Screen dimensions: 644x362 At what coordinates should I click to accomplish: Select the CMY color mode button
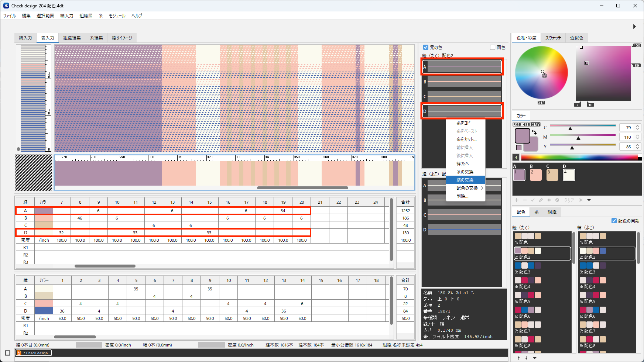[536, 124]
